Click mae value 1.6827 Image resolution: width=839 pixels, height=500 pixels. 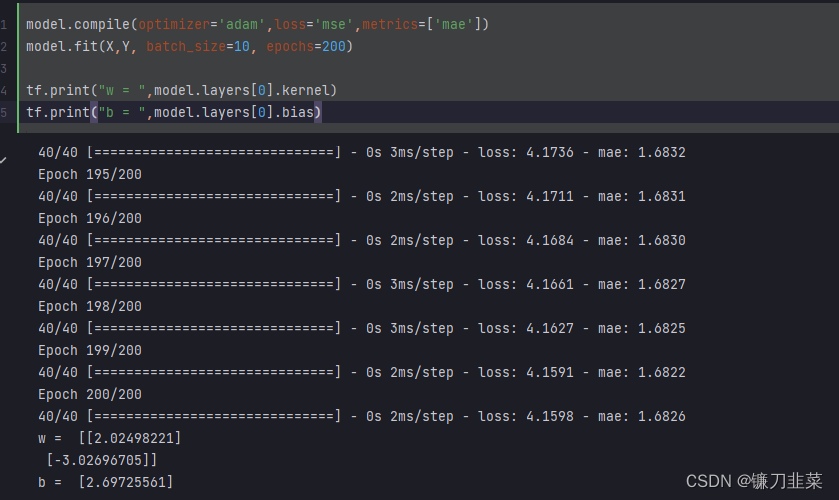click(x=661, y=284)
